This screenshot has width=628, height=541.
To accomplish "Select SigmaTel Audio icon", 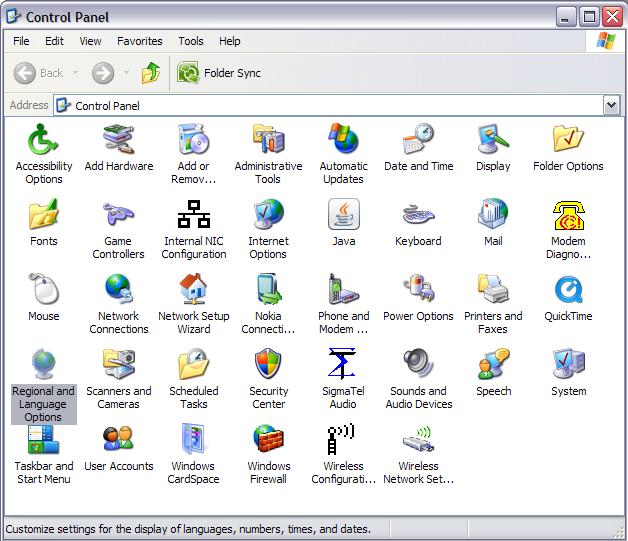I will pyautogui.click(x=342, y=364).
